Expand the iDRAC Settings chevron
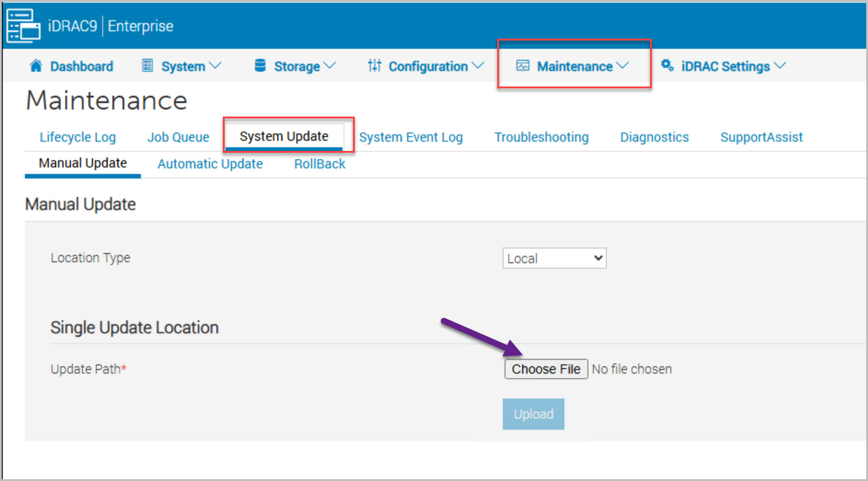 780,66
